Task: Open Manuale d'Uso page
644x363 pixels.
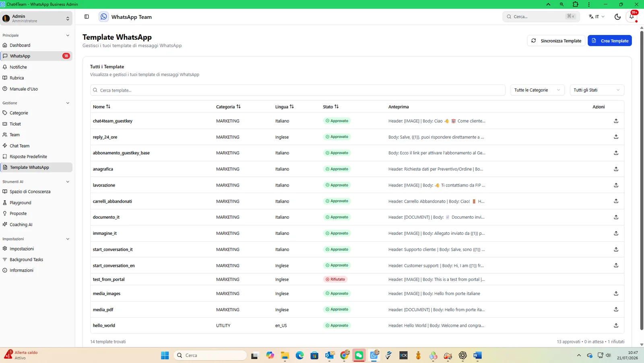Action: (36, 89)
